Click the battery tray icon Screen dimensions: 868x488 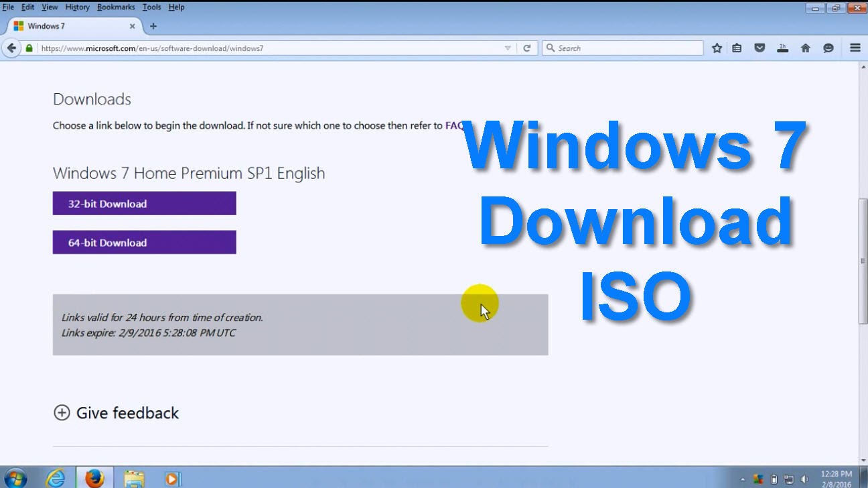(x=774, y=479)
